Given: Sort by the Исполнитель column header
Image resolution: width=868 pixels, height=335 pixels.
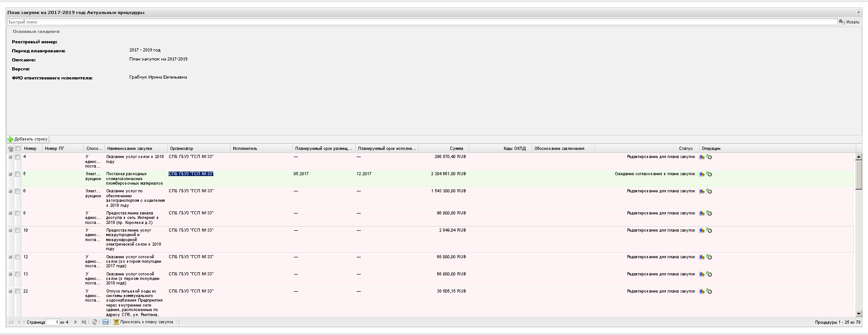Looking at the screenshot, I should [262, 149].
